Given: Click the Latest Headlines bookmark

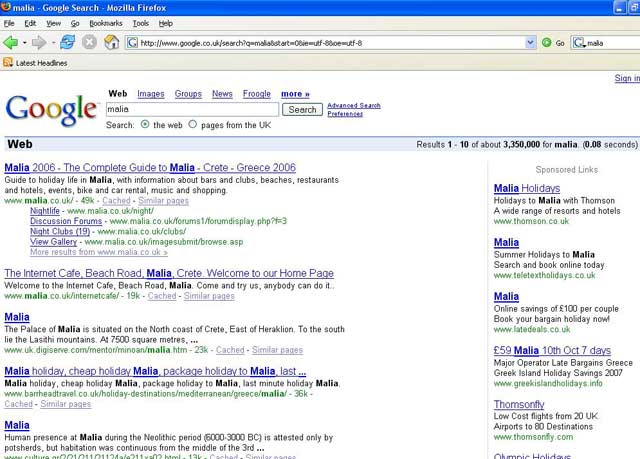Looking at the screenshot, I should 35,63.
